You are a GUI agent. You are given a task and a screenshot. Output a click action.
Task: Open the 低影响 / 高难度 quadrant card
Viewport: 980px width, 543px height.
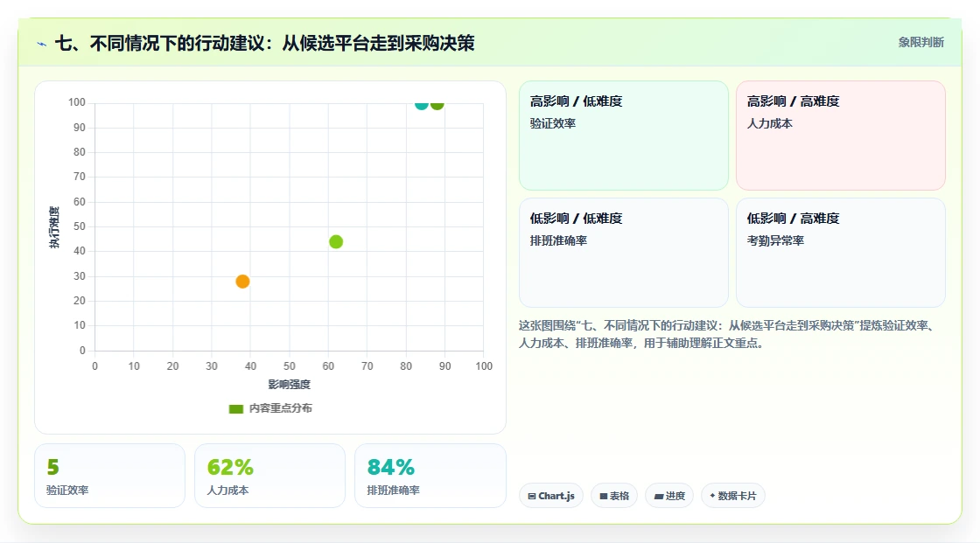[x=840, y=253]
